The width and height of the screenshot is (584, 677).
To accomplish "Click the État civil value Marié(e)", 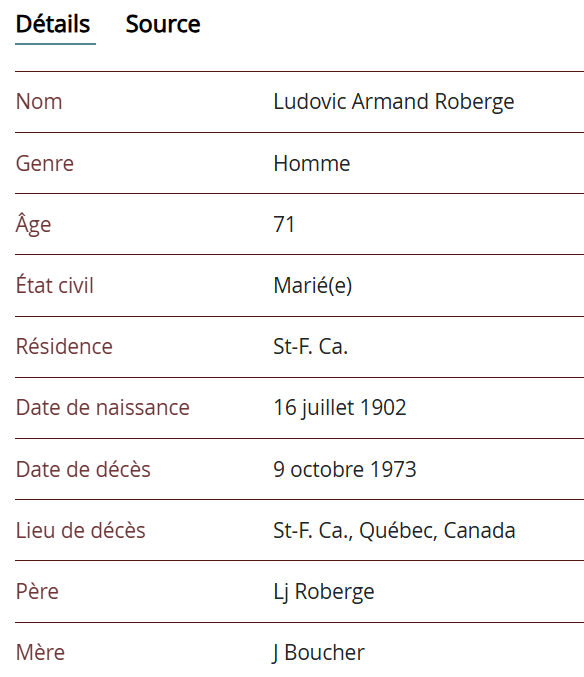I will click(313, 286).
